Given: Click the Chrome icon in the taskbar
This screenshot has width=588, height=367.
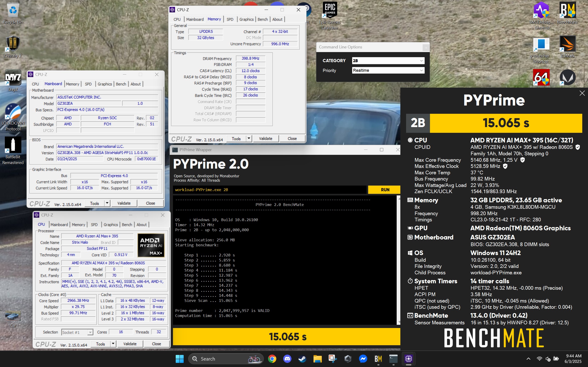Looking at the screenshot, I should pos(272,359).
